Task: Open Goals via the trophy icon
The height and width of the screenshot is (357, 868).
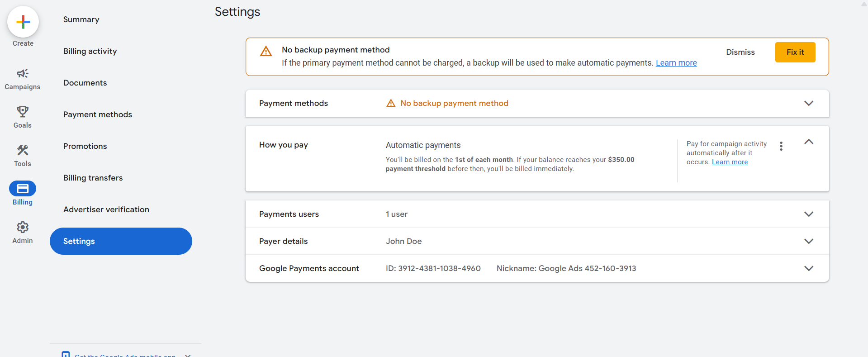Action: [x=23, y=111]
